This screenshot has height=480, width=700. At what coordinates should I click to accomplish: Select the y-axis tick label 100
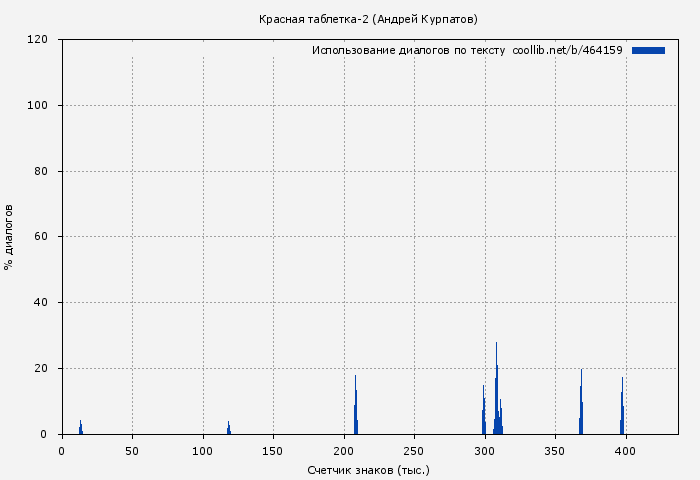(x=38, y=106)
